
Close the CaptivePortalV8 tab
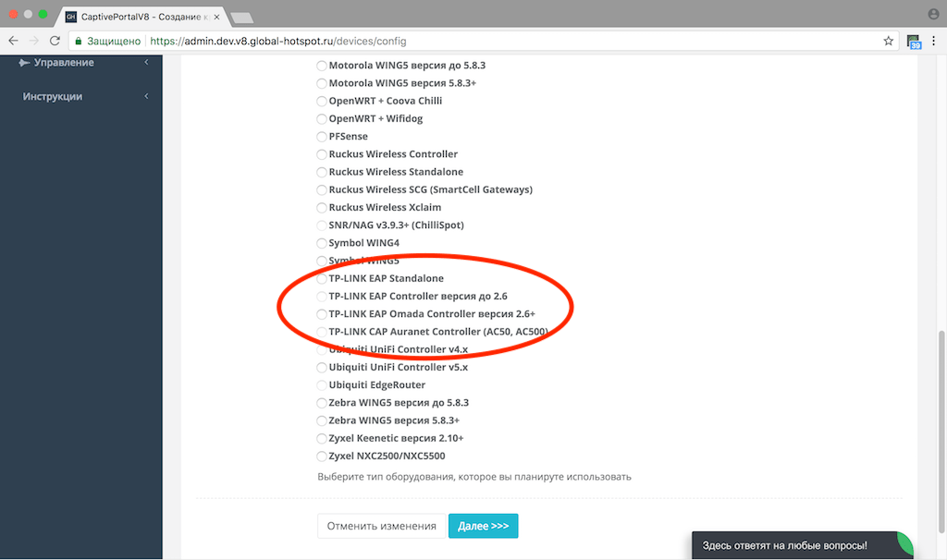[216, 17]
